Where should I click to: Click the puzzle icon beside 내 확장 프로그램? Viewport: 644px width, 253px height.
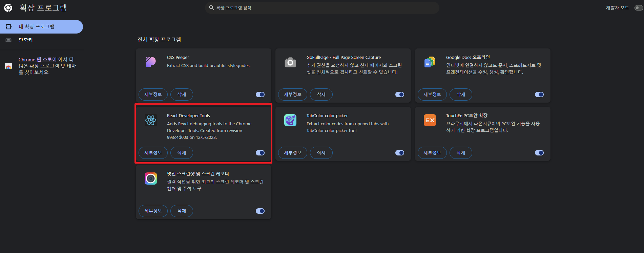click(x=9, y=26)
